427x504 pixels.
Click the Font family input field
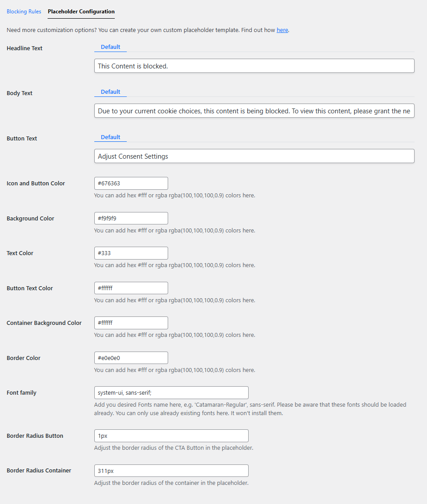171,392
